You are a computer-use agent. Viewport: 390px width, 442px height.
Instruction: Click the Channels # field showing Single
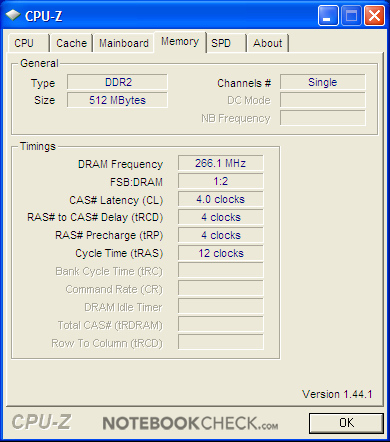[323, 82]
